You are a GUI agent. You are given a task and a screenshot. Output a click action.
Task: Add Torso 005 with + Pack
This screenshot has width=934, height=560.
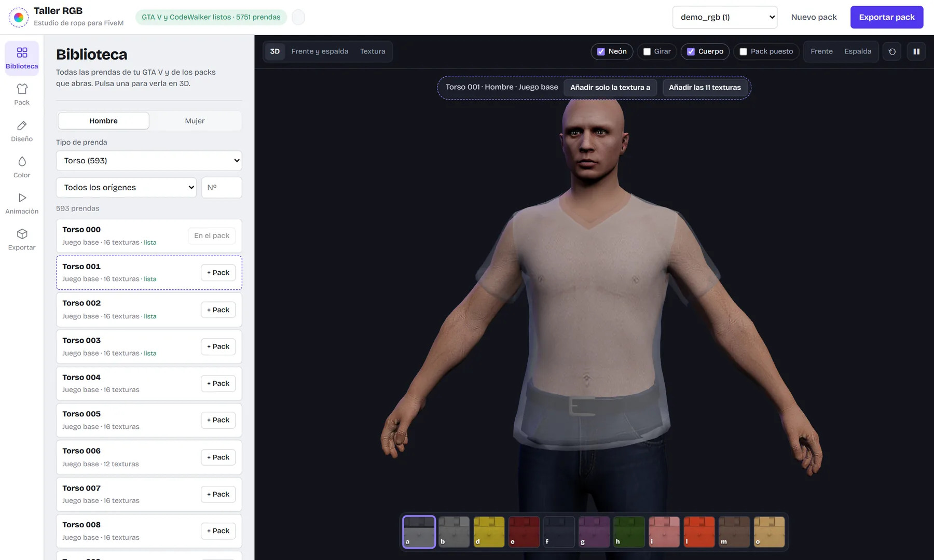[x=218, y=420]
